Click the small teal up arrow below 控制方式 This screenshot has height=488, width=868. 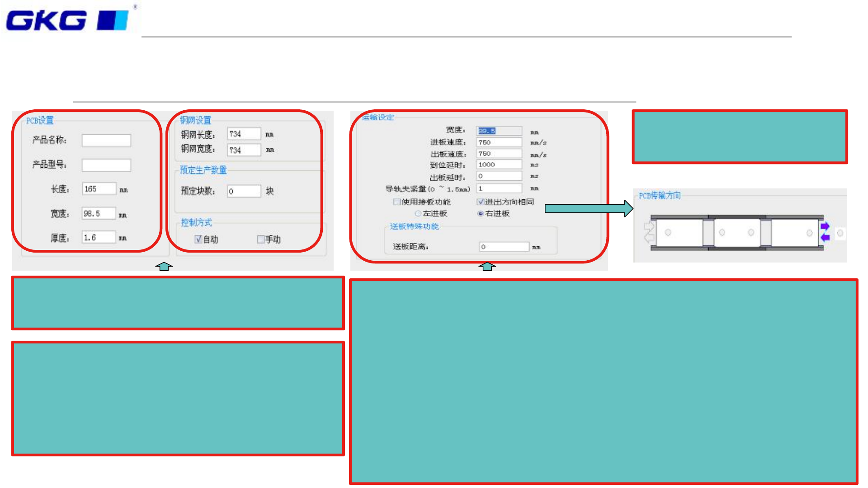point(164,267)
